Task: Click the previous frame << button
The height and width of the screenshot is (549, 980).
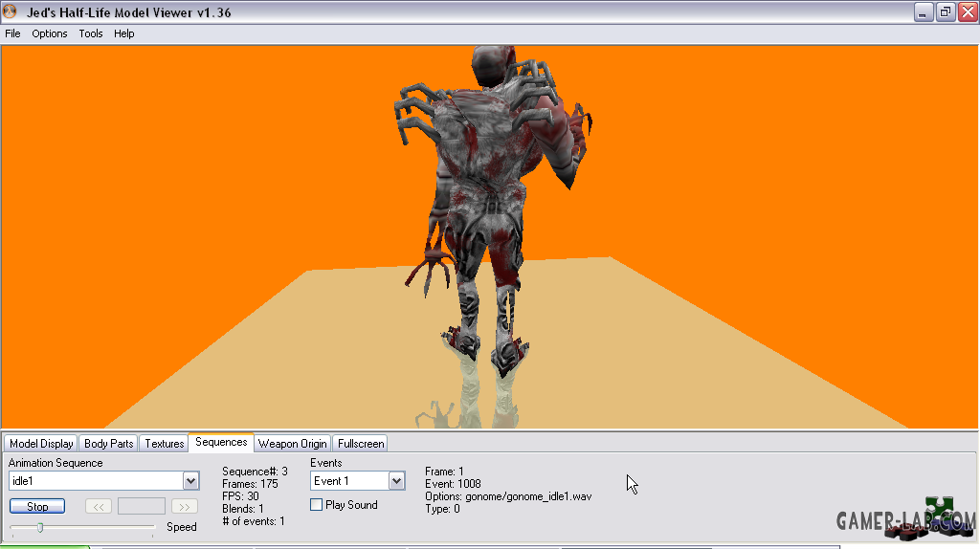Action: (x=99, y=507)
